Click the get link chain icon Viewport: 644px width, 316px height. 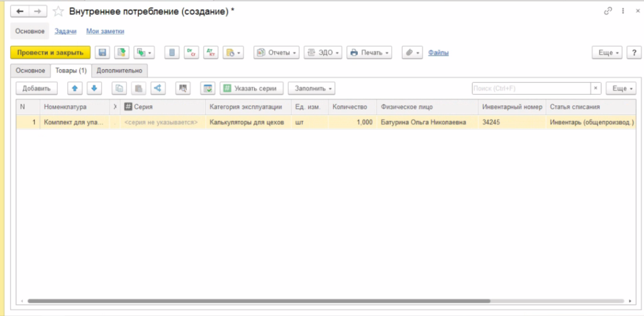[608, 11]
